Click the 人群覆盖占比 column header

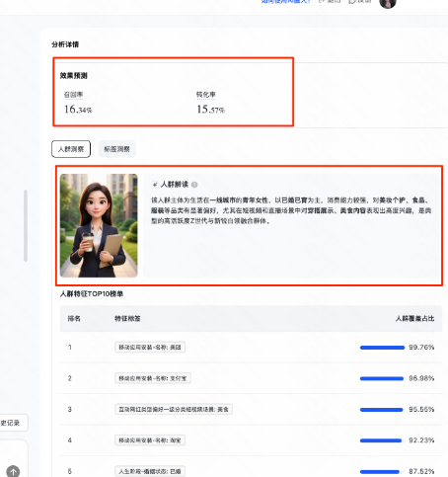click(x=414, y=319)
